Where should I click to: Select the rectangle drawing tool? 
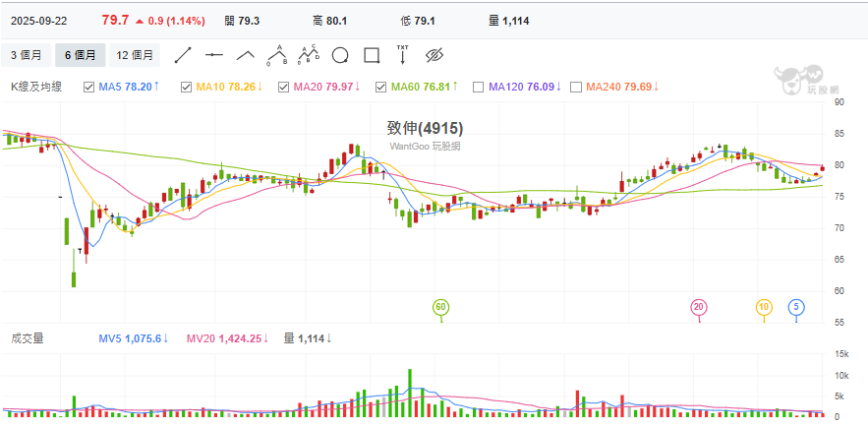(372, 55)
